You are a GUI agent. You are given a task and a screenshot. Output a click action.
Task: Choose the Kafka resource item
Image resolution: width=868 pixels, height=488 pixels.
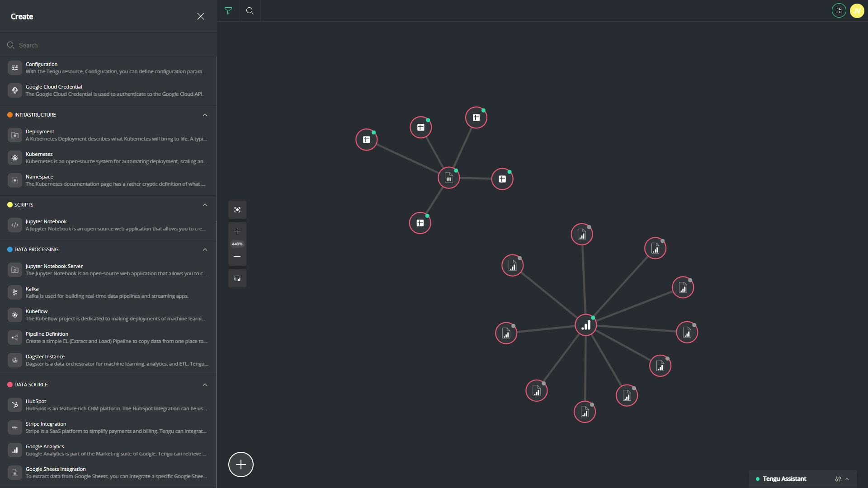108,292
